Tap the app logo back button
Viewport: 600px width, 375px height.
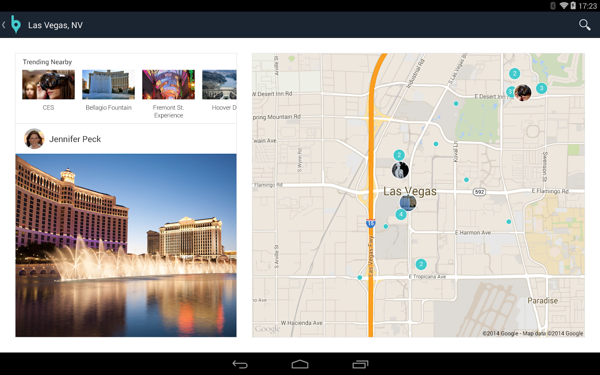[11, 24]
